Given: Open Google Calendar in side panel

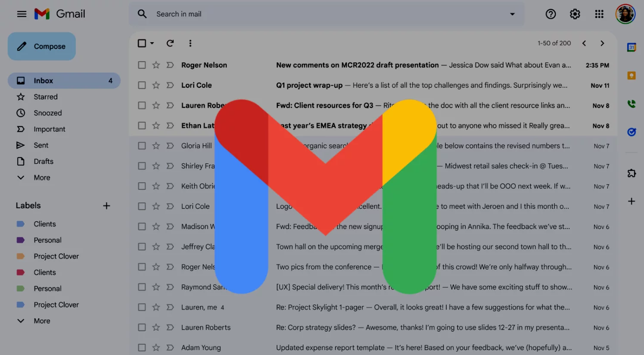Looking at the screenshot, I should click(x=631, y=47).
